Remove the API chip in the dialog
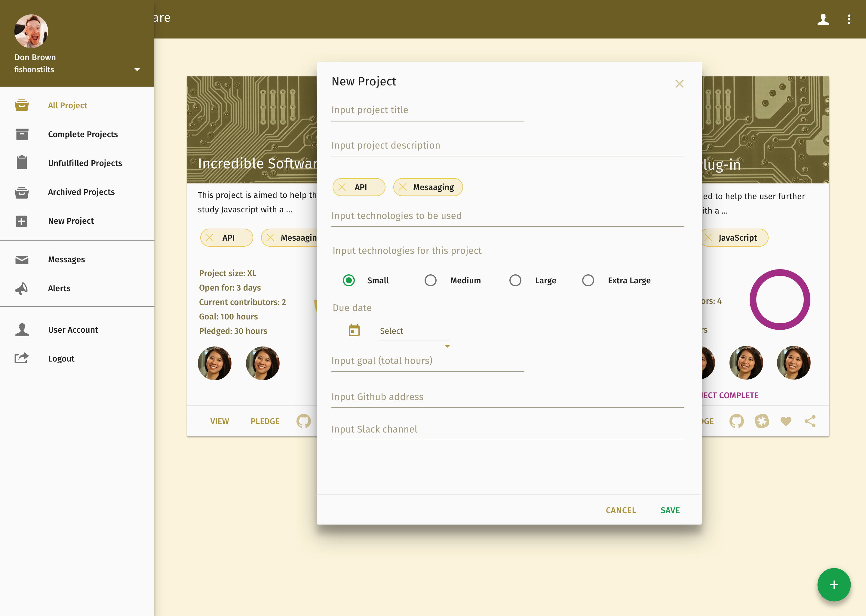The height and width of the screenshot is (616, 866). click(342, 187)
